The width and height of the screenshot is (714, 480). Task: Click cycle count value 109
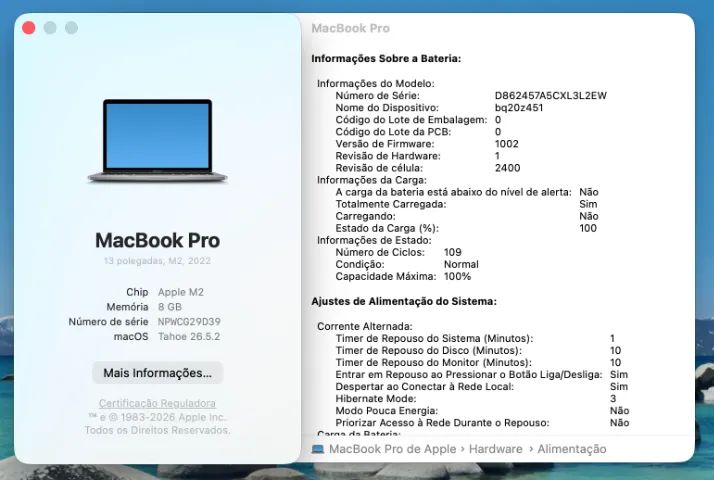click(x=453, y=252)
